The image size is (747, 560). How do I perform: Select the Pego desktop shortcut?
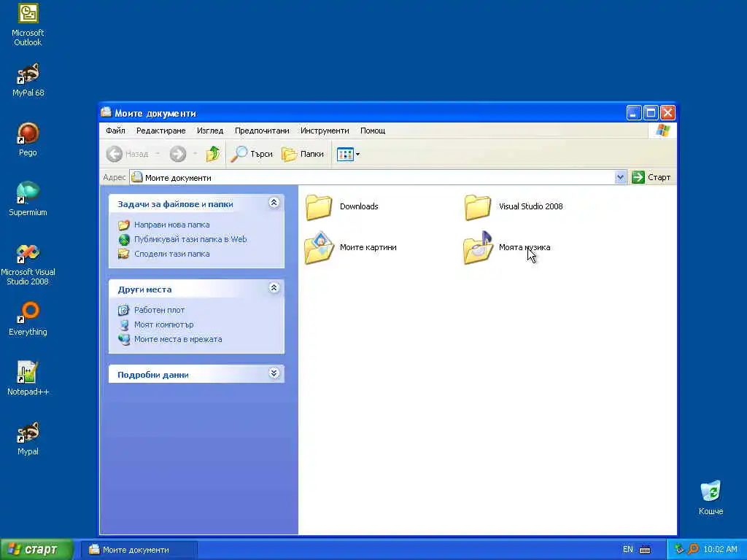[x=28, y=139]
